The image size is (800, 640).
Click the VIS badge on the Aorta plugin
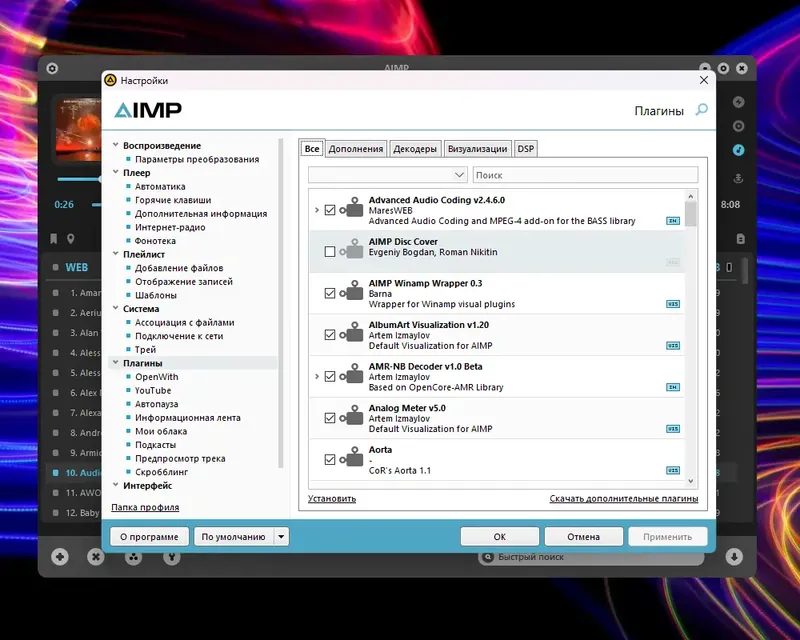click(673, 471)
